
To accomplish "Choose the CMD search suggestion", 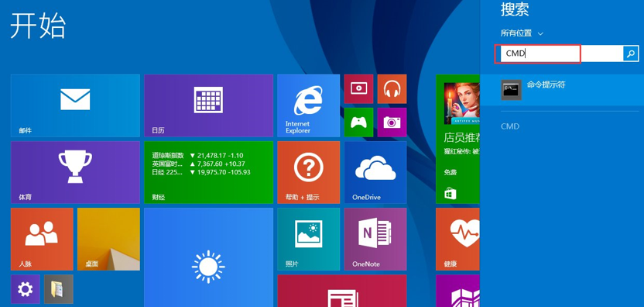I will point(510,126).
